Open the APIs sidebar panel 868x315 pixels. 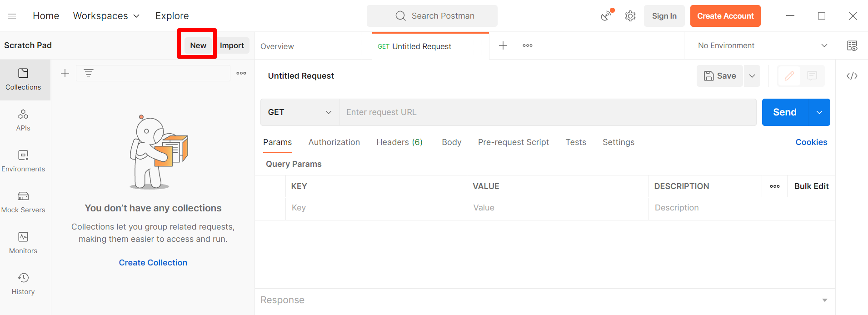click(x=23, y=120)
